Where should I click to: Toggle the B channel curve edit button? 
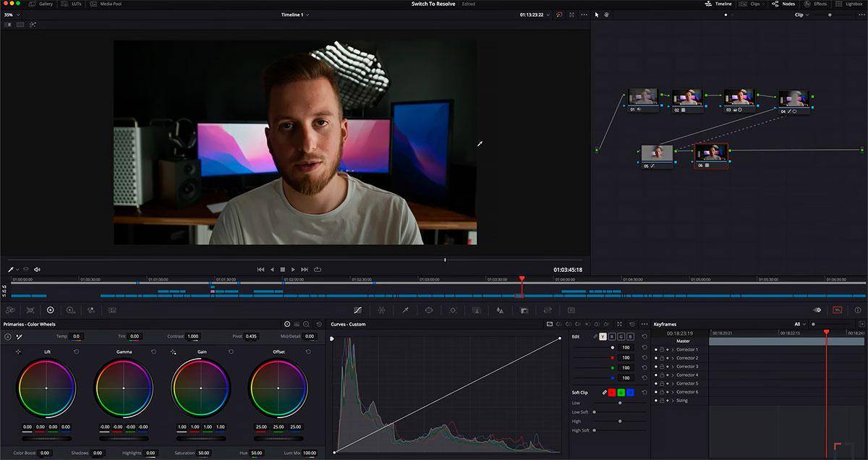[631, 336]
